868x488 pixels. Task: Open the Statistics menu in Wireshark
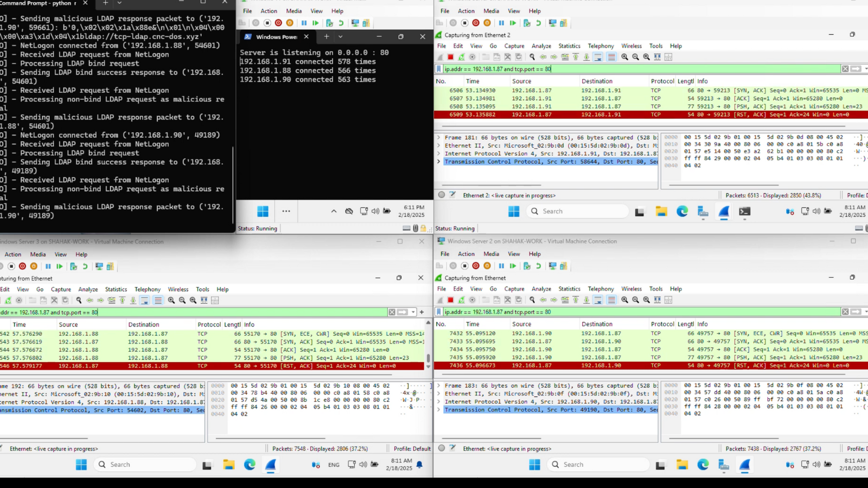tap(569, 288)
